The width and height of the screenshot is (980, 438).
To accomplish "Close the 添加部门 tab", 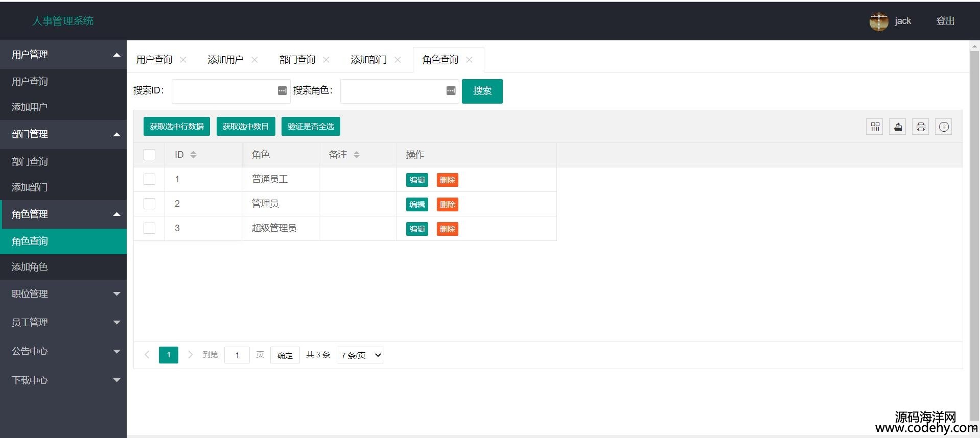I will point(398,60).
